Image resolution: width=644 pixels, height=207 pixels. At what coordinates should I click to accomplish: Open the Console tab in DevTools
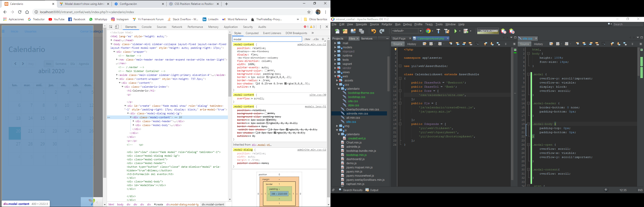pyautogui.click(x=146, y=27)
